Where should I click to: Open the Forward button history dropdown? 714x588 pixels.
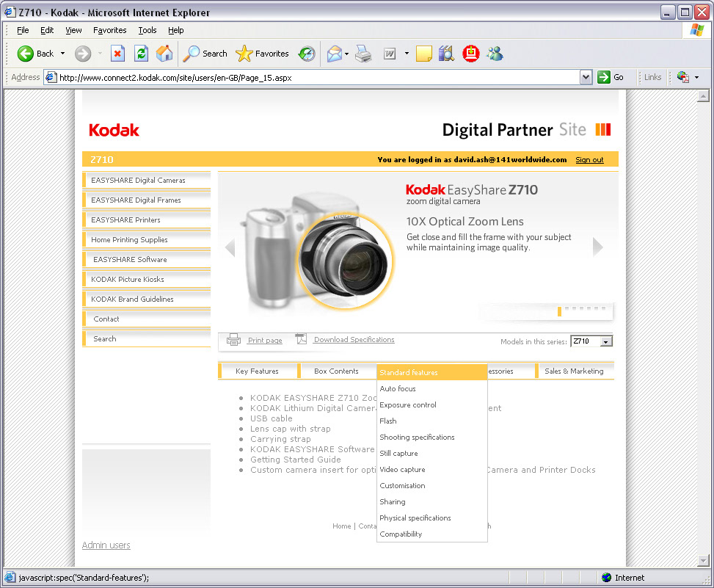(101, 54)
